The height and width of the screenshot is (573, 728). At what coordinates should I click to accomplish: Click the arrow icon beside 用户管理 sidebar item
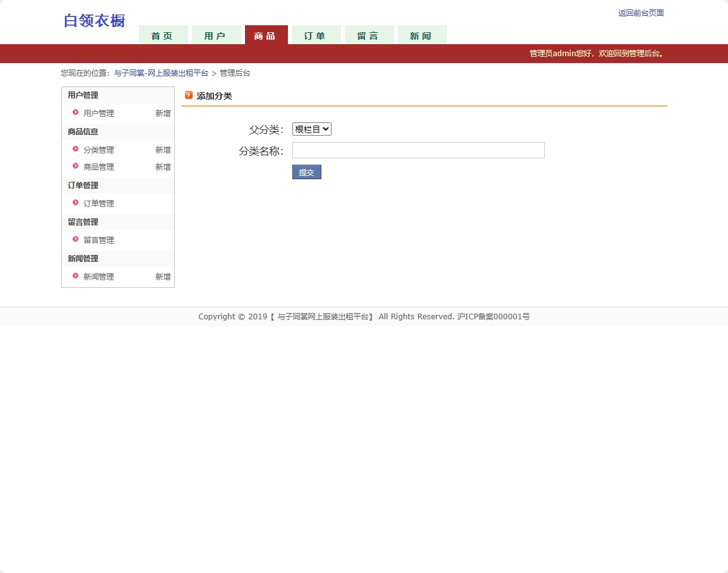75,113
